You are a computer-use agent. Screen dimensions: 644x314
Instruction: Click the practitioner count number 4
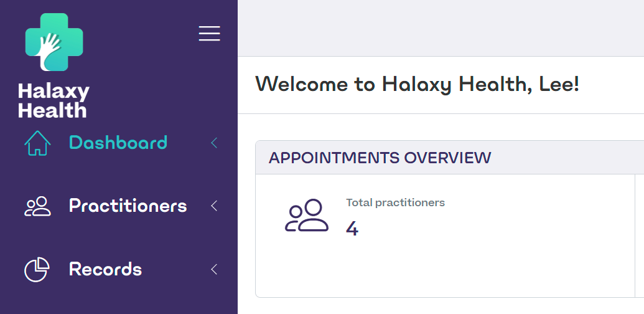(352, 229)
